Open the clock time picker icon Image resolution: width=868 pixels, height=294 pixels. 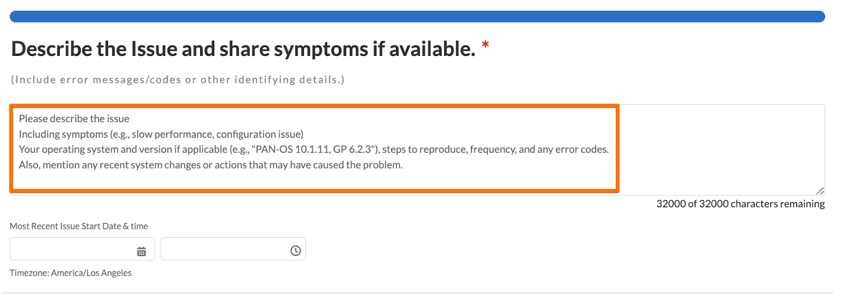[295, 251]
